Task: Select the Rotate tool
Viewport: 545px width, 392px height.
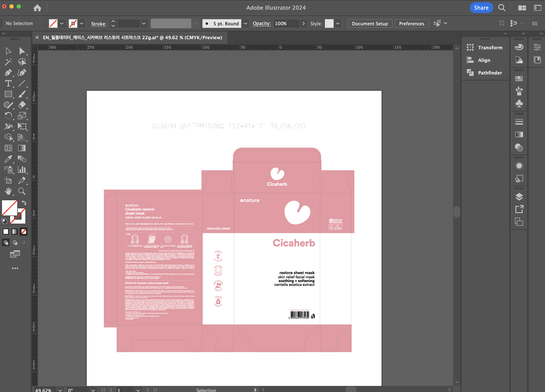Action: point(9,116)
